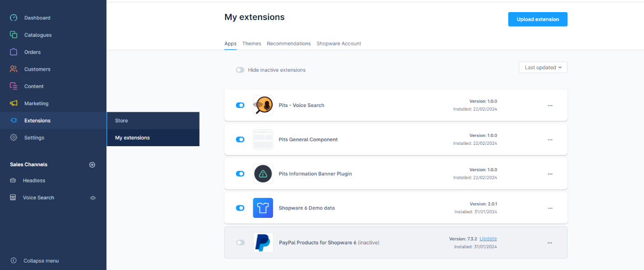The width and height of the screenshot is (644, 270).
Task: Activate the PayPal Products extension toggle
Action: pyautogui.click(x=240, y=243)
